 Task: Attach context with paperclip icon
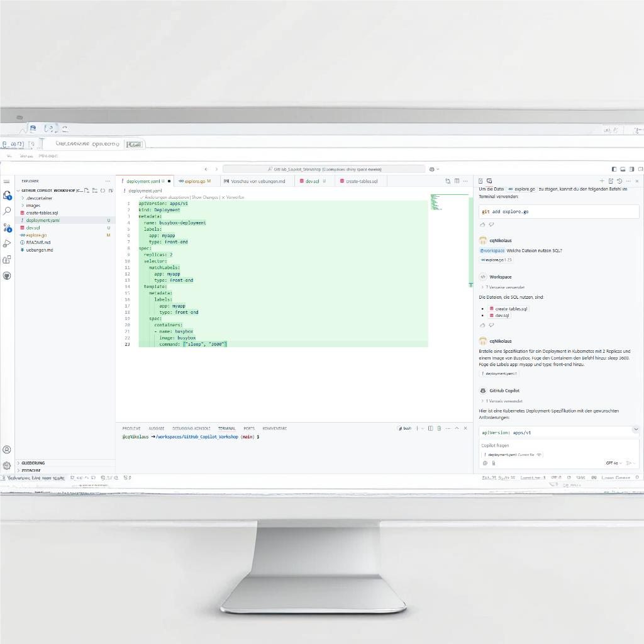tap(494, 463)
